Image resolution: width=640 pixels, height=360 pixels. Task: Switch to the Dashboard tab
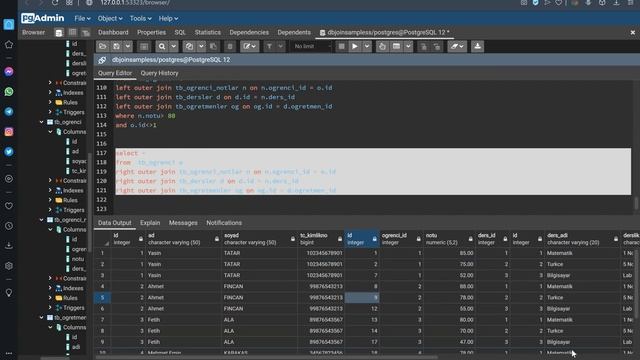pos(113,32)
